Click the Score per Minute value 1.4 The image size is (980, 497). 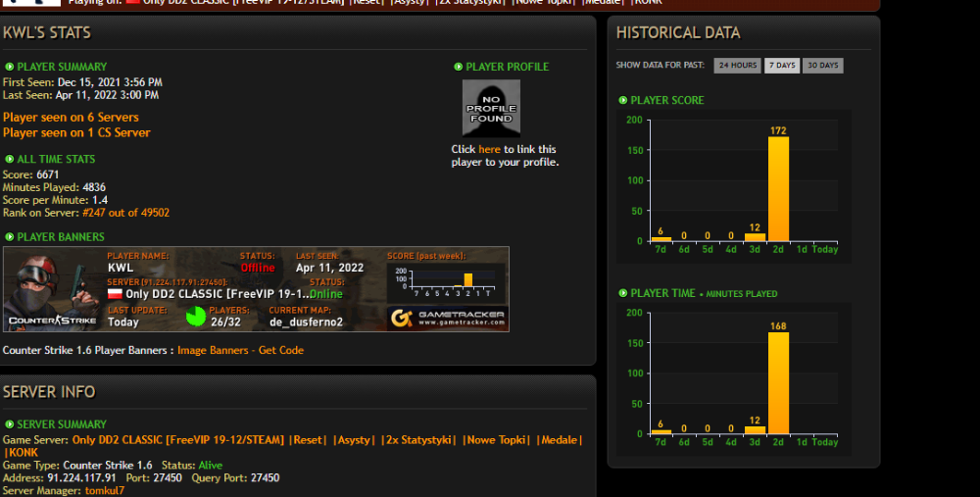point(100,201)
